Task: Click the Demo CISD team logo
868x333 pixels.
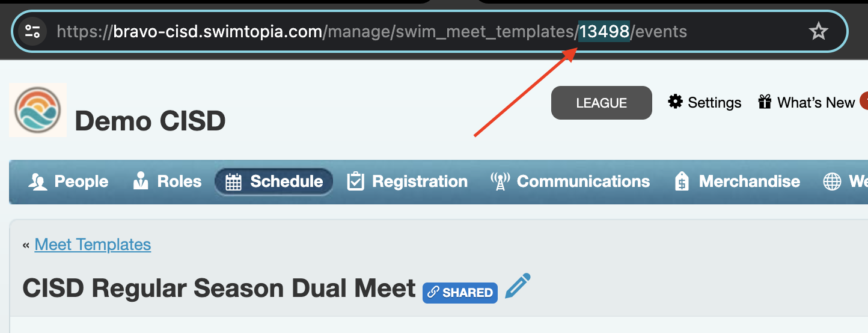Action: pos(38,110)
